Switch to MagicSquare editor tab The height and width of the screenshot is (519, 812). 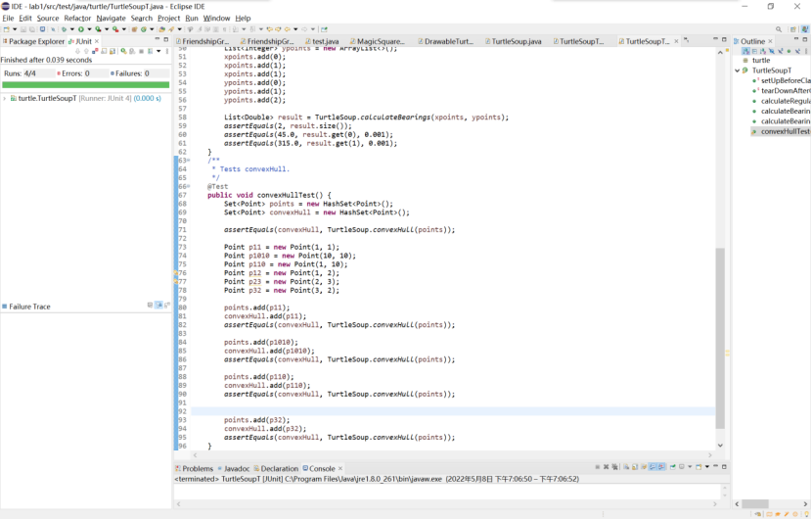pyautogui.click(x=377, y=41)
